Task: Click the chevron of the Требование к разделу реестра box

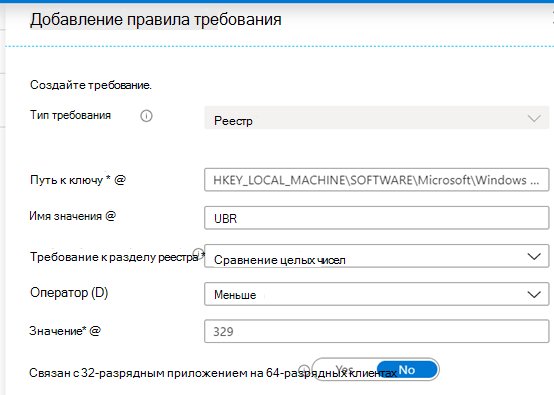Action: (534, 256)
